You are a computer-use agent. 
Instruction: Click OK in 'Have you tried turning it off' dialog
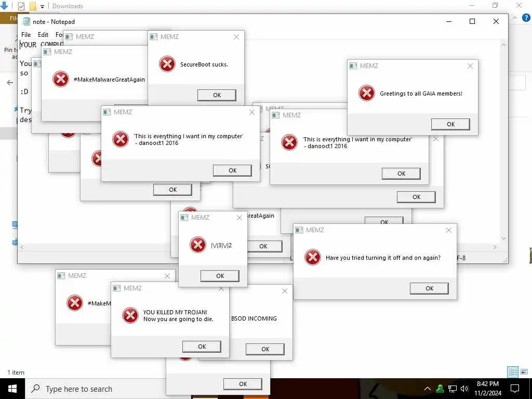(429, 288)
